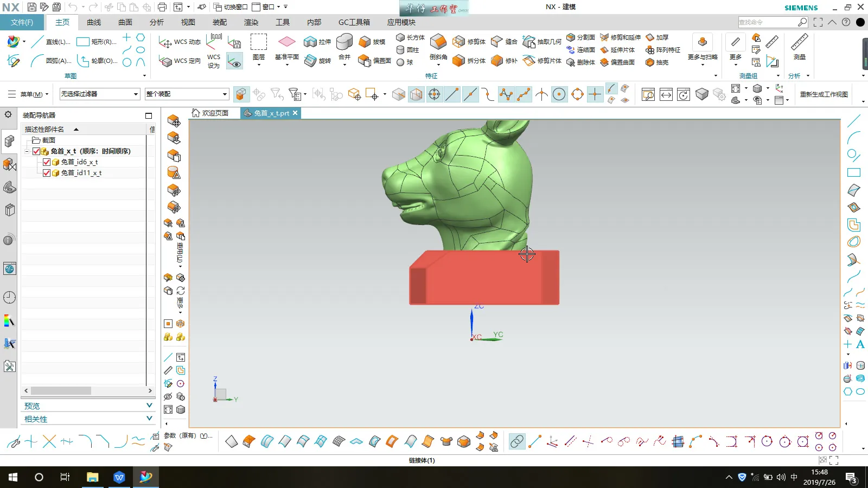Click the 加厚 thicken tool icon
The width and height of the screenshot is (868, 488).
coord(650,37)
